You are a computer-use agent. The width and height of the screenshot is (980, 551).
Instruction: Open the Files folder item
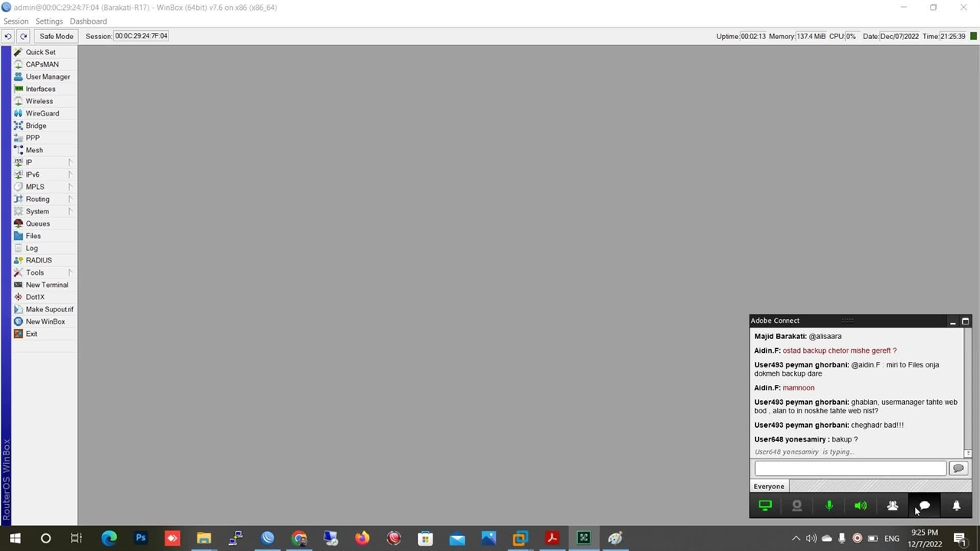click(33, 236)
